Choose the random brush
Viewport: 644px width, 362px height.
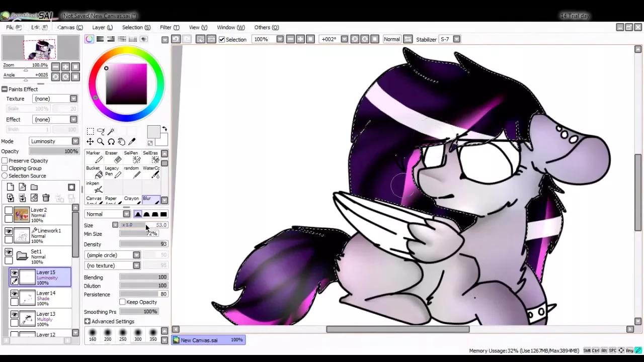point(132,172)
